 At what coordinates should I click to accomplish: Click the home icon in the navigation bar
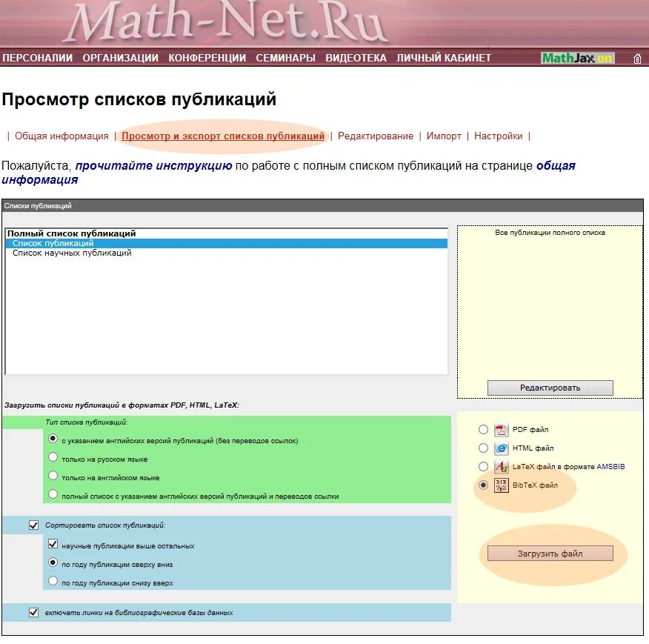click(x=637, y=59)
